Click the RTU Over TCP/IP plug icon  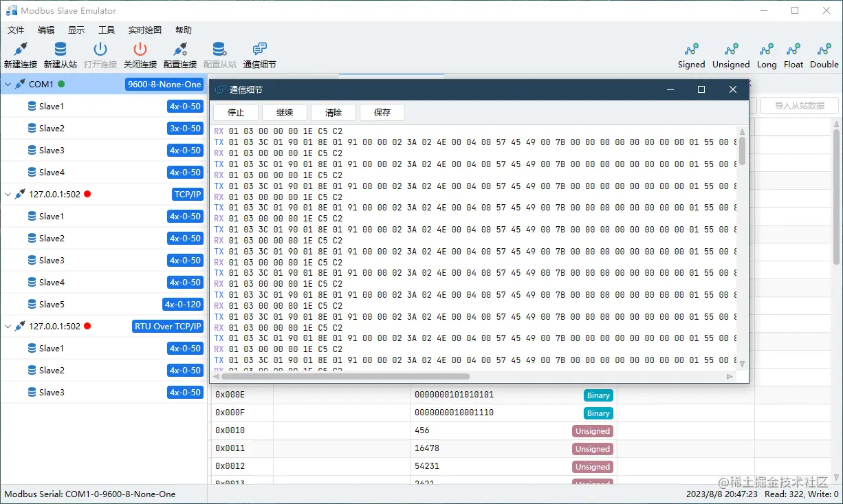20,326
